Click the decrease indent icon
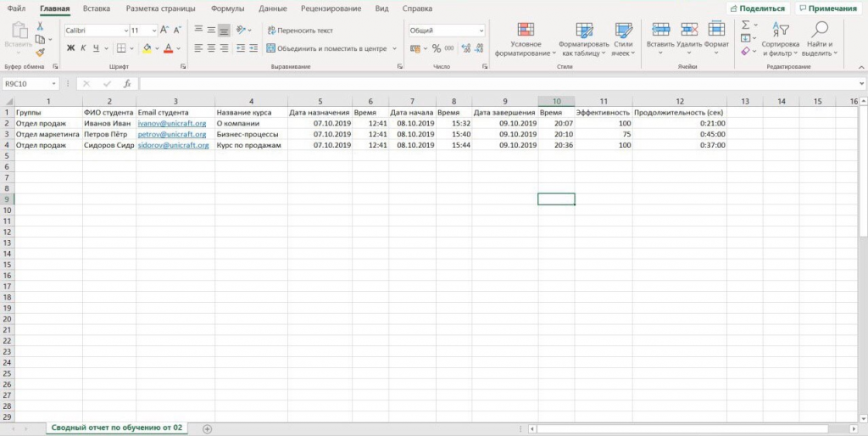 point(241,48)
